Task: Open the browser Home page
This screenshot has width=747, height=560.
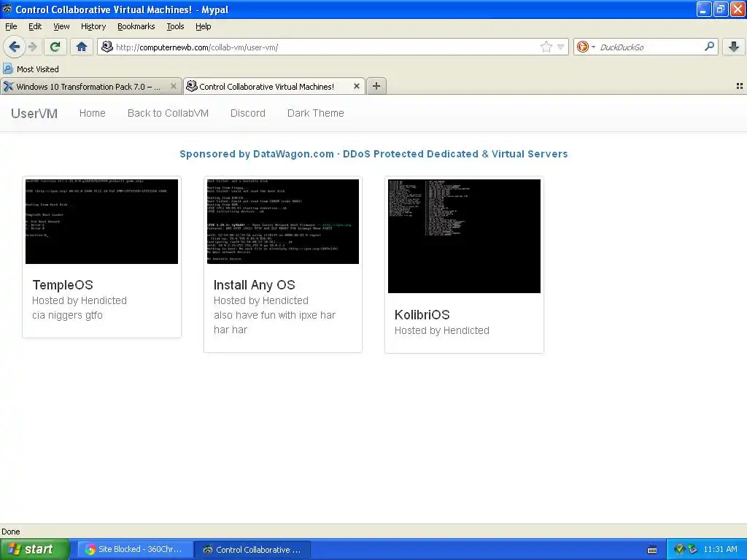Action: pyautogui.click(x=82, y=47)
